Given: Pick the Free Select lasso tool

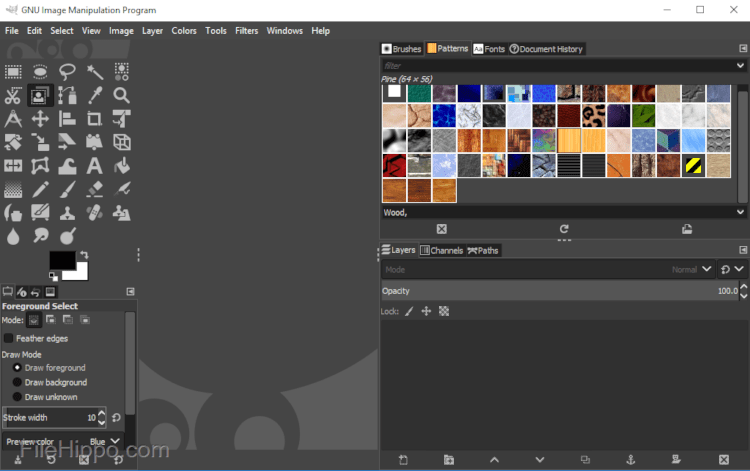Looking at the screenshot, I should (x=67, y=72).
